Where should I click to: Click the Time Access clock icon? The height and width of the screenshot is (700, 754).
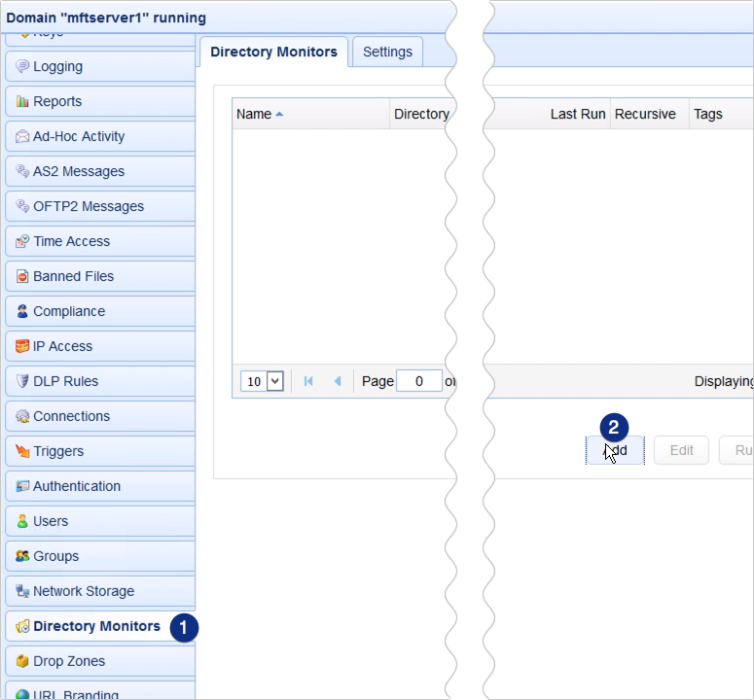pyautogui.click(x=22, y=241)
